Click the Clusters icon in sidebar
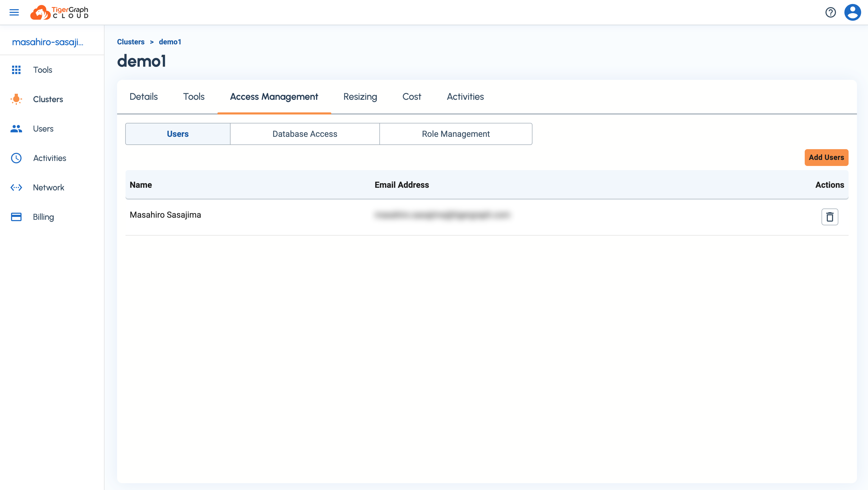Image resolution: width=868 pixels, height=490 pixels. click(x=16, y=99)
